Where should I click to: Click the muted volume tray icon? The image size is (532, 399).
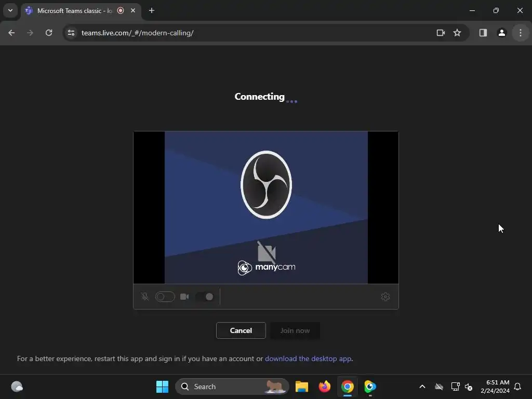coord(469,387)
